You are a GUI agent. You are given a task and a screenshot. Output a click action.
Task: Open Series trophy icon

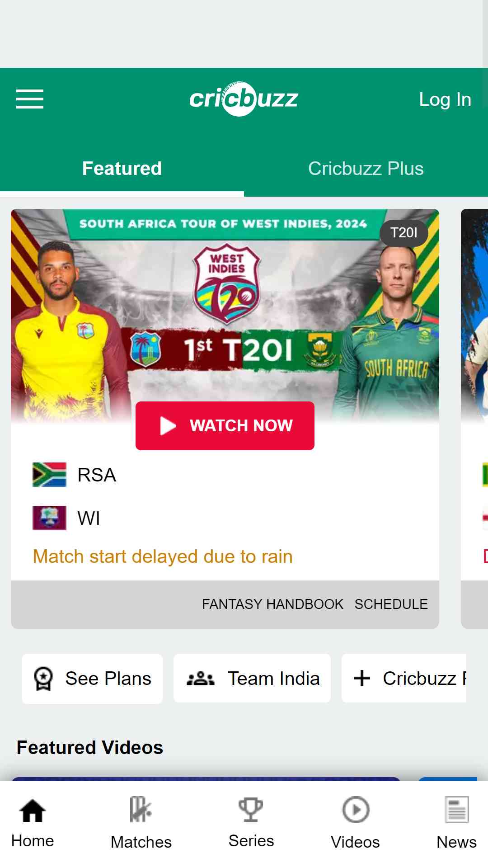[x=251, y=809]
